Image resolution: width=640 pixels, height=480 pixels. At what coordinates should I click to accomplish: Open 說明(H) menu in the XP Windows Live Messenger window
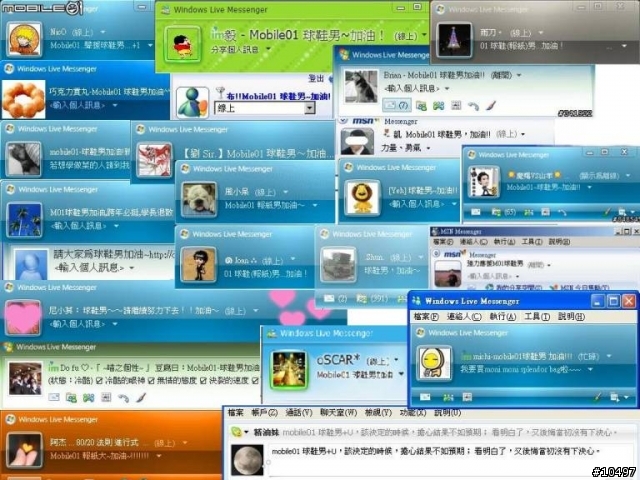click(571, 317)
